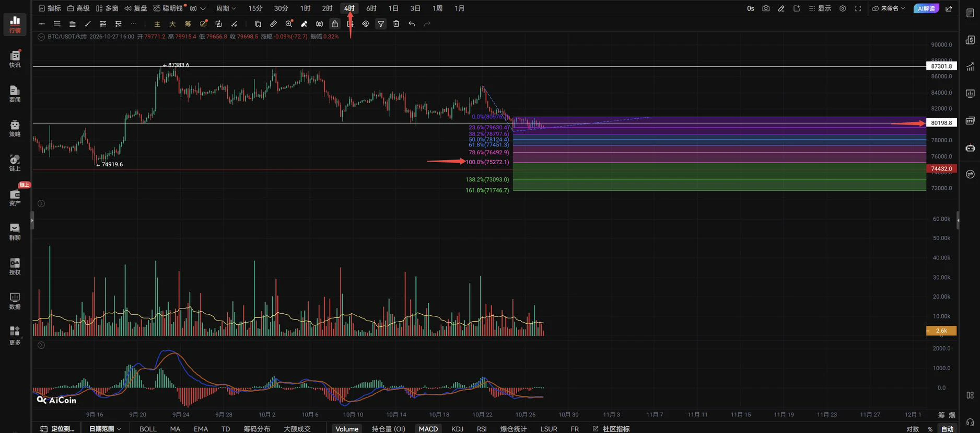Enable the KDJ indicator
This screenshot has height=433, width=980.
point(457,428)
